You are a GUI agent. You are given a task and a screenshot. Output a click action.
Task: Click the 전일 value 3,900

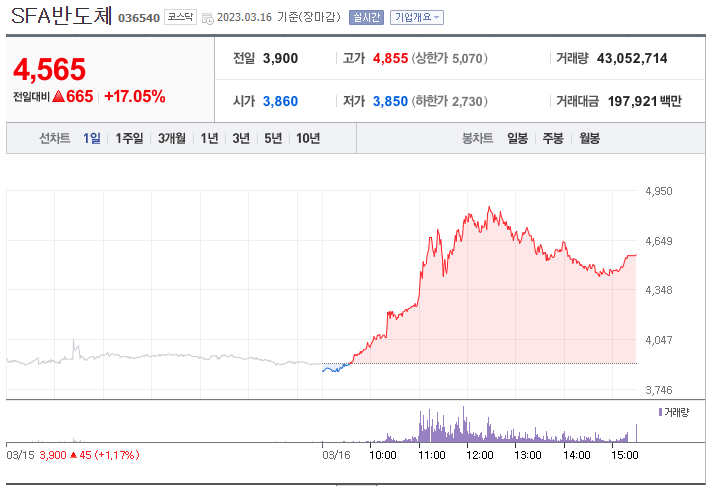point(280,59)
